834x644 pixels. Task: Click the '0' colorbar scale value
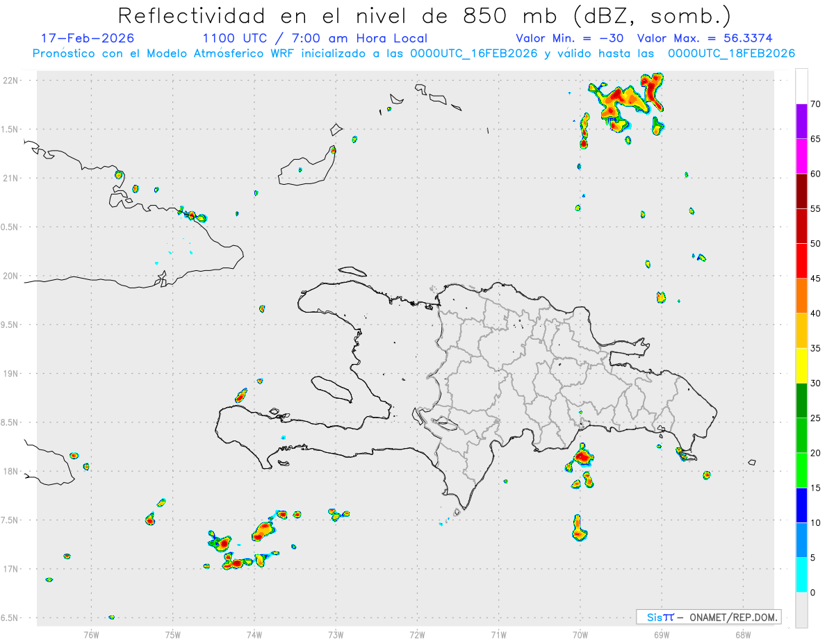pyautogui.click(x=812, y=593)
